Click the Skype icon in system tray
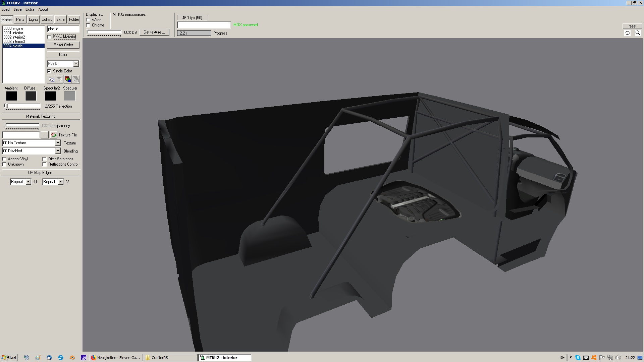The image size is (644, 362). pos(578,358)
